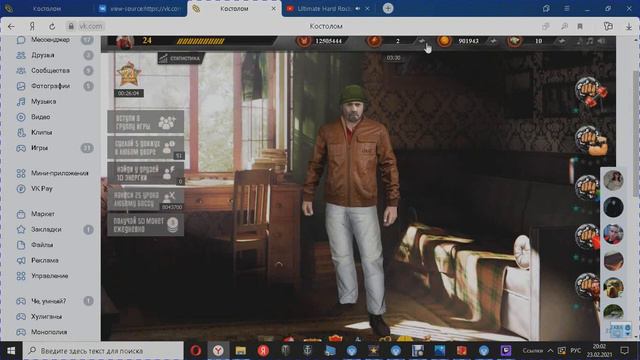The image size is (640, 360).
Task: Open Маркет in sidebar
Action: 43,214
